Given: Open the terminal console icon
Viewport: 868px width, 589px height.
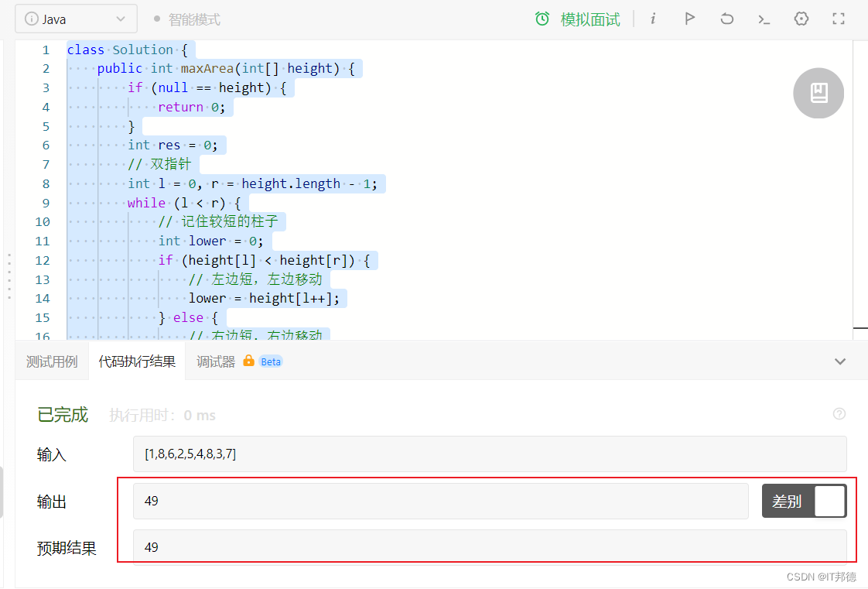Looking at the screenshot, I should pyautogui.click(x=764, y=20).
